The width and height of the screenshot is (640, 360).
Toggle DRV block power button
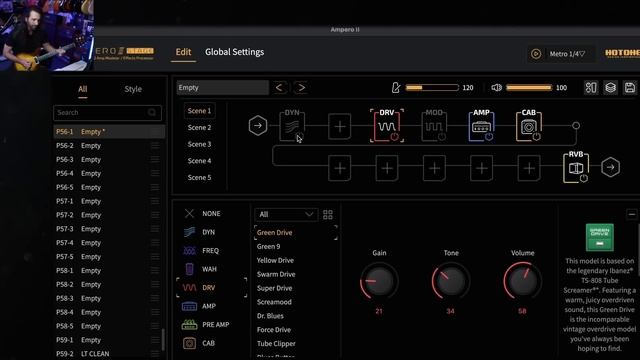tap(394, 137)
